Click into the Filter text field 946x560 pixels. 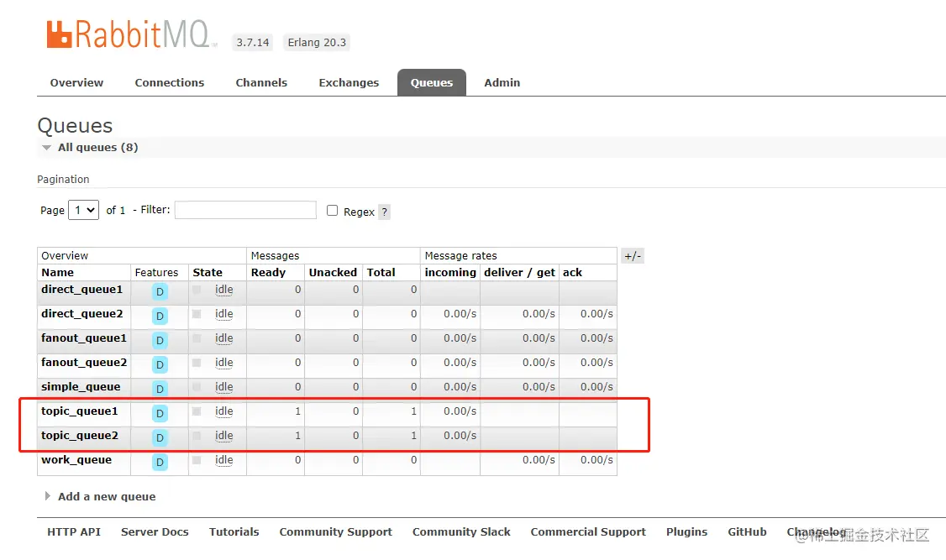245,210
